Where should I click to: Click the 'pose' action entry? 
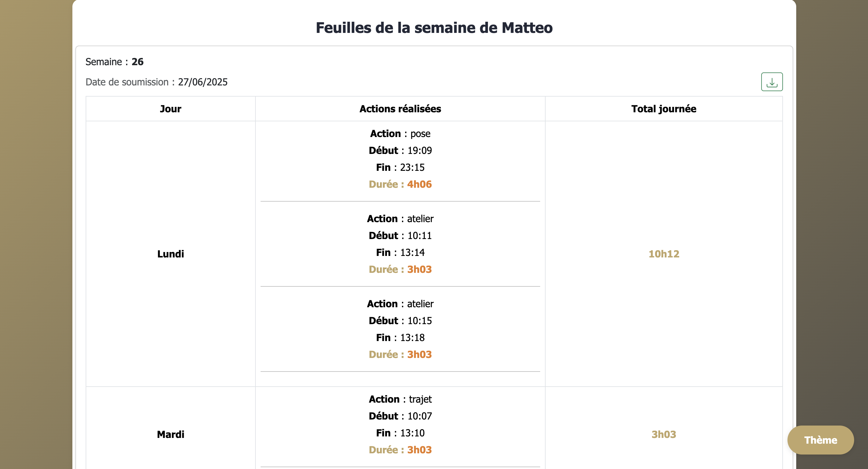(420, 133)
